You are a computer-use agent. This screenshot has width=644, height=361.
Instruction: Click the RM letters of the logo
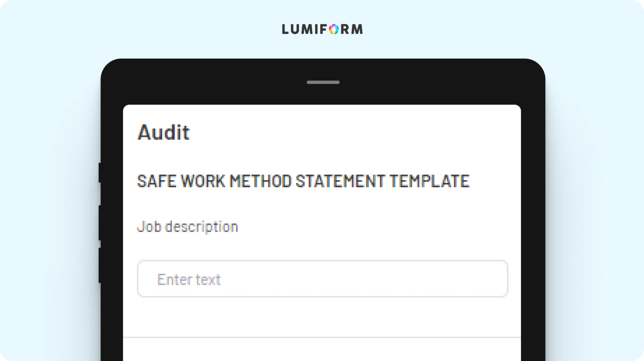352,29
